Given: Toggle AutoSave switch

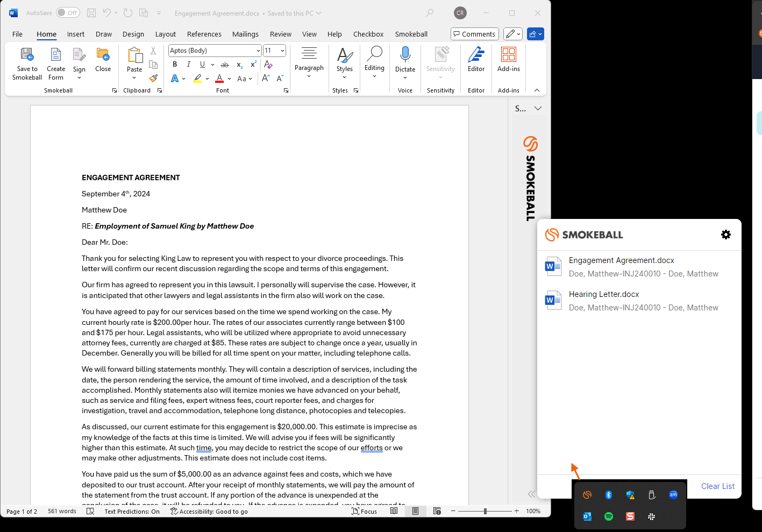Looking at the screenshot, I should [x=68, y=13].
